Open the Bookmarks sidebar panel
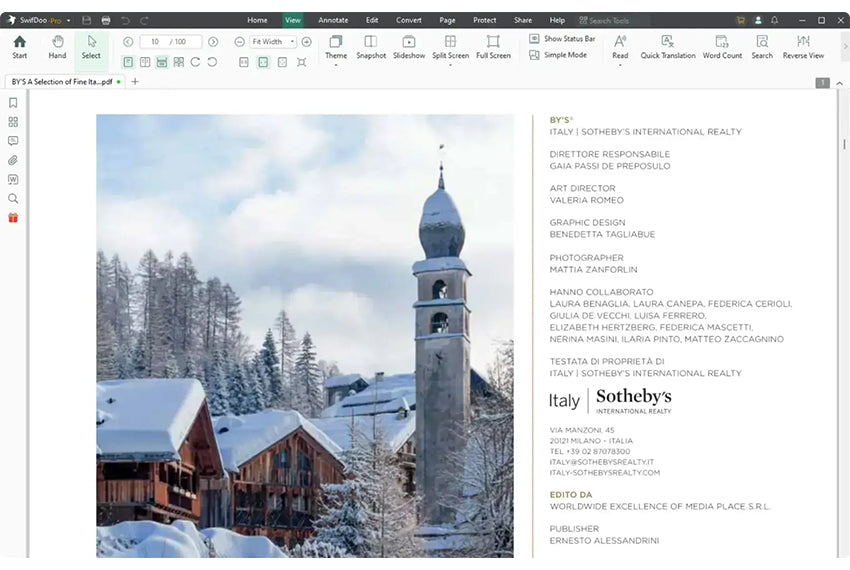The image size is (850, 570). pos(13,102)
